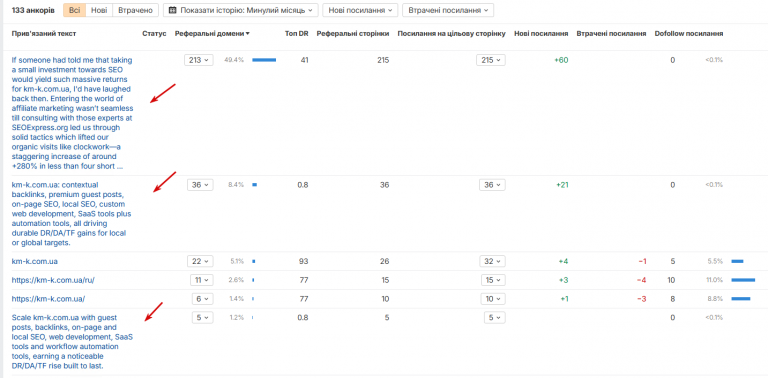This screenshot has width=768, height=378.
Task: Open the 'Нові посилання' dropdown filter
Action: click(x=360, y=10)
